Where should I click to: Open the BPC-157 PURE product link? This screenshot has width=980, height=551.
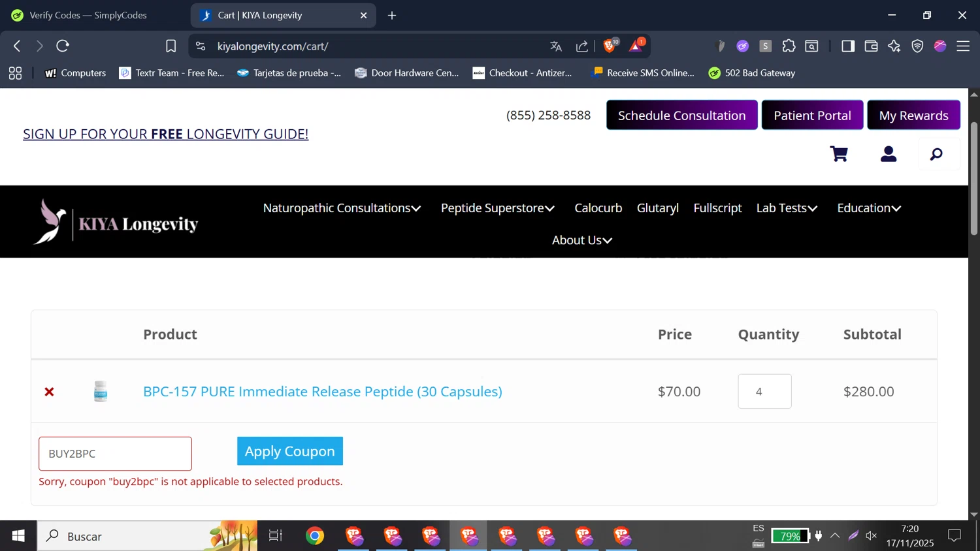tap(323, 392)
